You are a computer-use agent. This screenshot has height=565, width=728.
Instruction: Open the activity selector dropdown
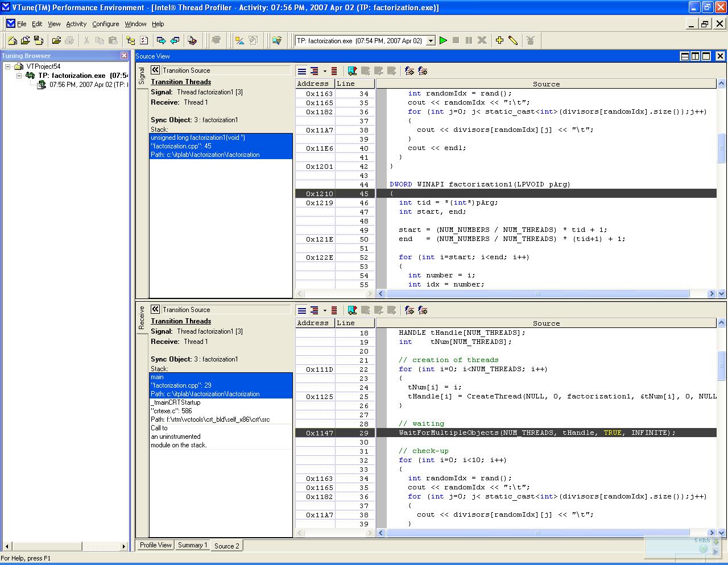tap(431, 41)
